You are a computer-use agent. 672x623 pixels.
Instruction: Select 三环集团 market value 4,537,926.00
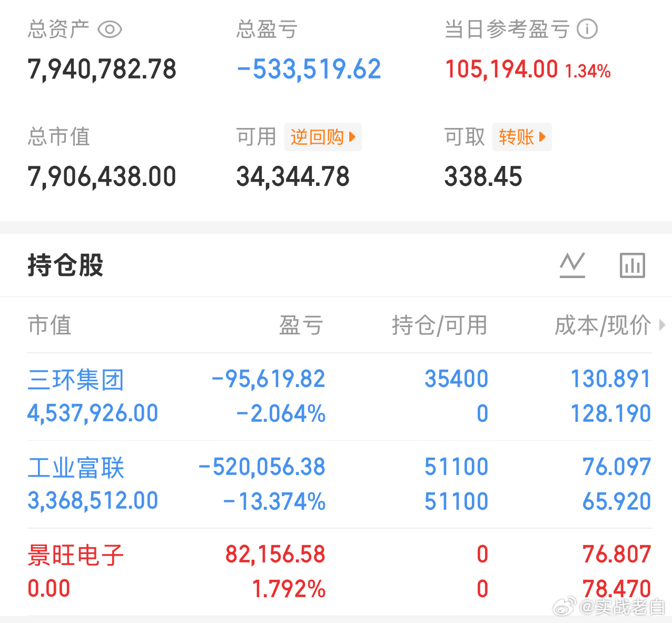point(93,413)
